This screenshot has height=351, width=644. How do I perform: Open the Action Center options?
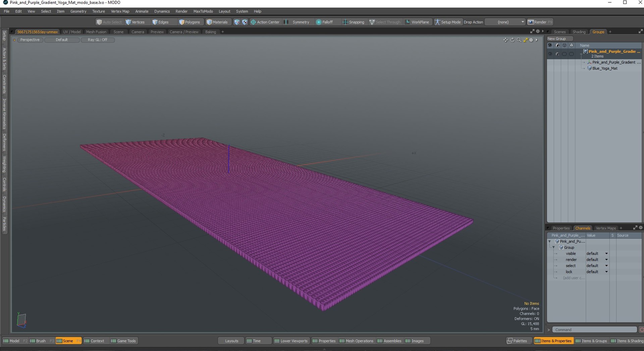[265, 22]
